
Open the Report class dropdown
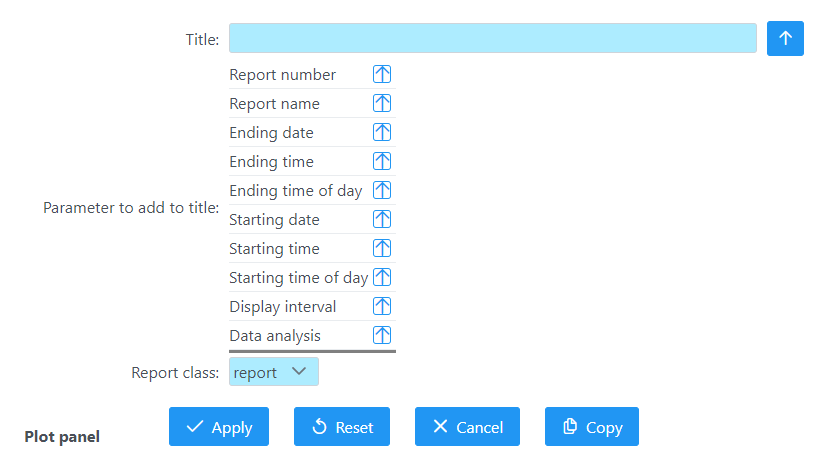pyautogui.click(x=274, y=372)
